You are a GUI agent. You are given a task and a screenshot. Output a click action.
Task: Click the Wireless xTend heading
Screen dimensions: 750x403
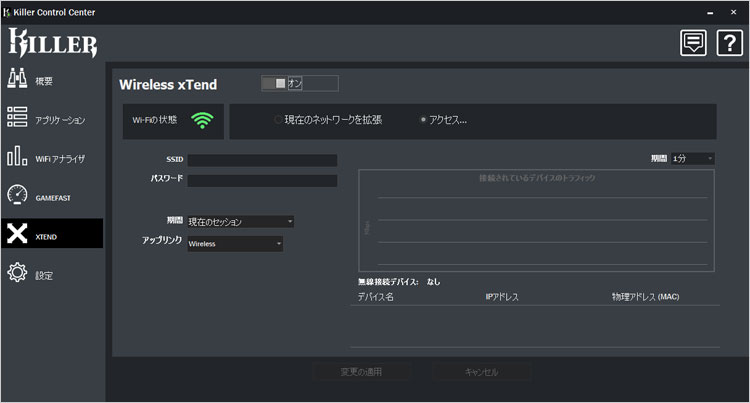168,85
